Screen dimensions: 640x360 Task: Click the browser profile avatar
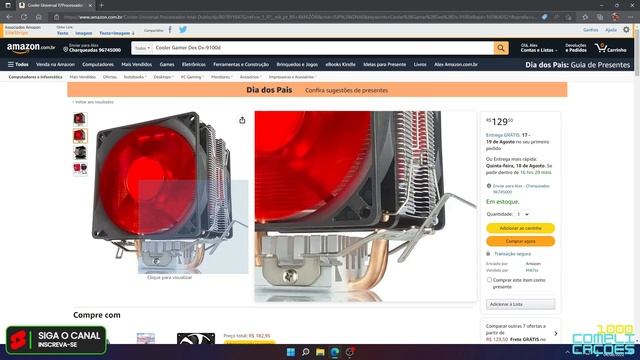(615, 17)
